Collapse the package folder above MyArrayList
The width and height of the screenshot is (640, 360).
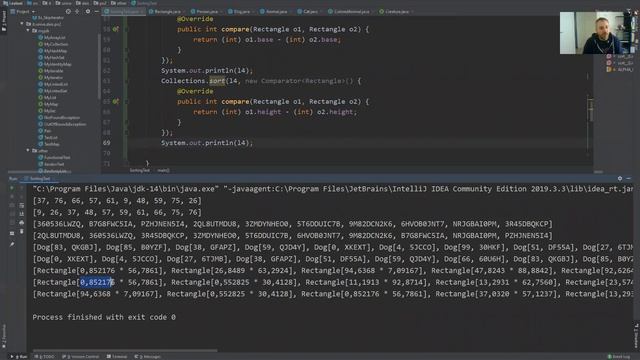[x=29, y=30]
